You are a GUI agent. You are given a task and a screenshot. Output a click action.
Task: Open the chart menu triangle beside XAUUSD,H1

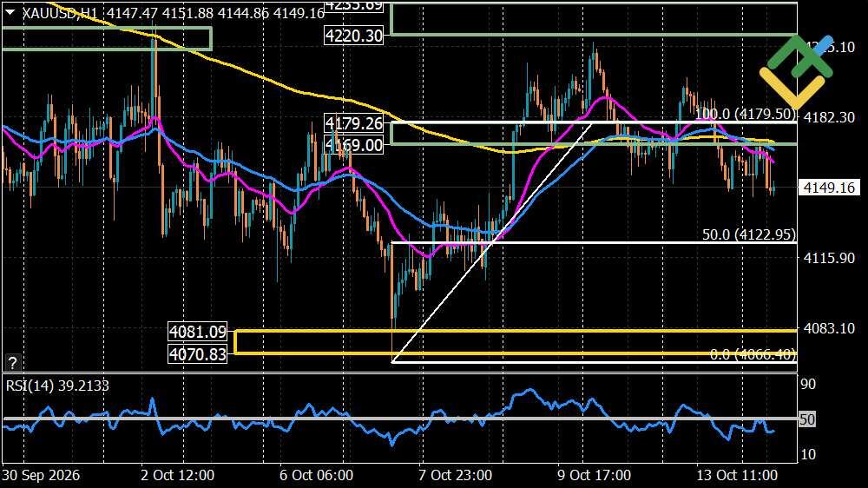coord(10,13)
